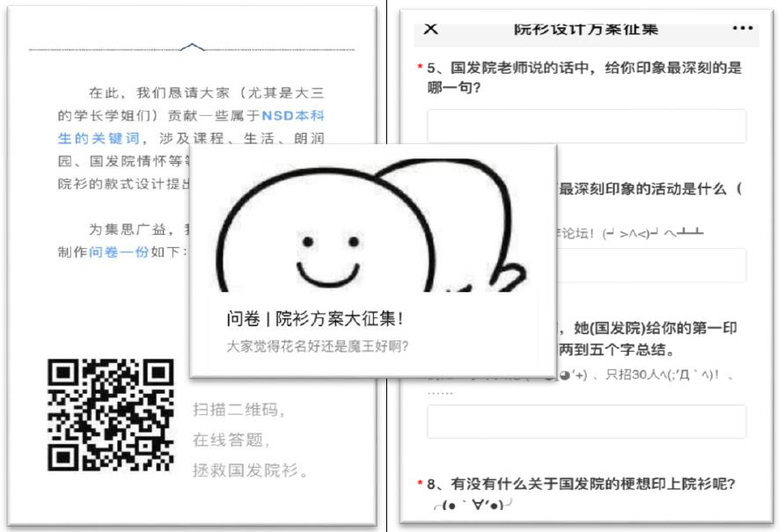Click the answer box for question 5
The height and width of the screenshot is (532, 784).
coord(586,126)
